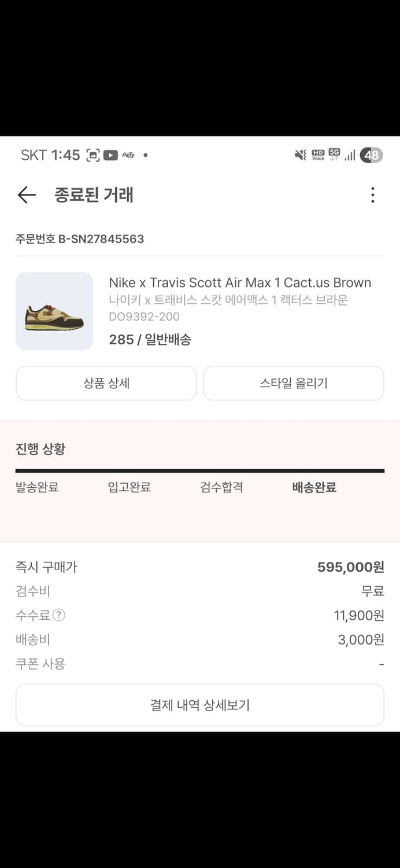
Task: Open YouTube from the status bar icon
Action: click(110, 155)
